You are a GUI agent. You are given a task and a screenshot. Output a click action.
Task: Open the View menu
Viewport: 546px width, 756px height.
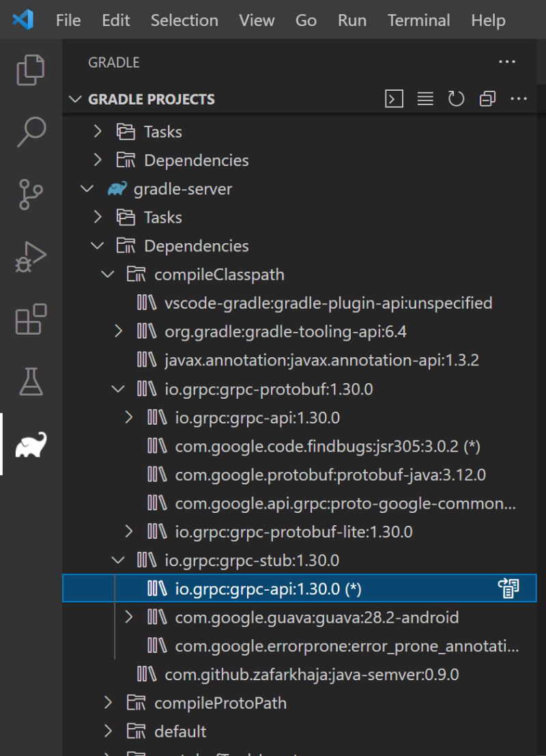256,20
